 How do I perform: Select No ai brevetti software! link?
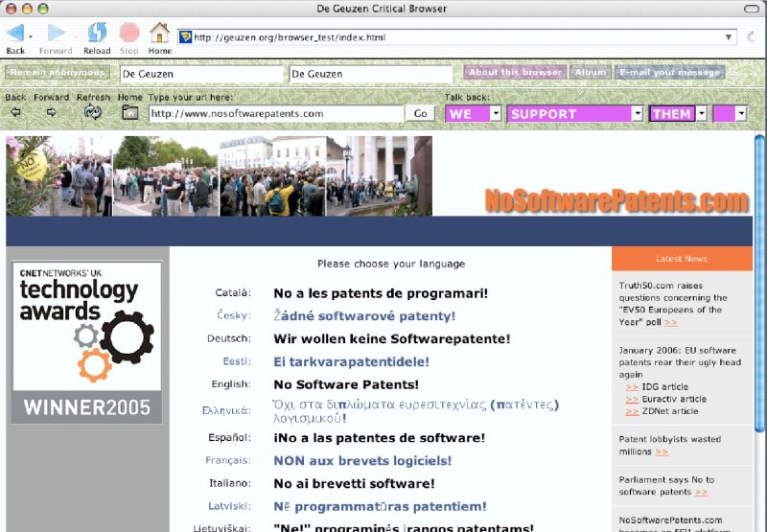click(x=354, y=483)
